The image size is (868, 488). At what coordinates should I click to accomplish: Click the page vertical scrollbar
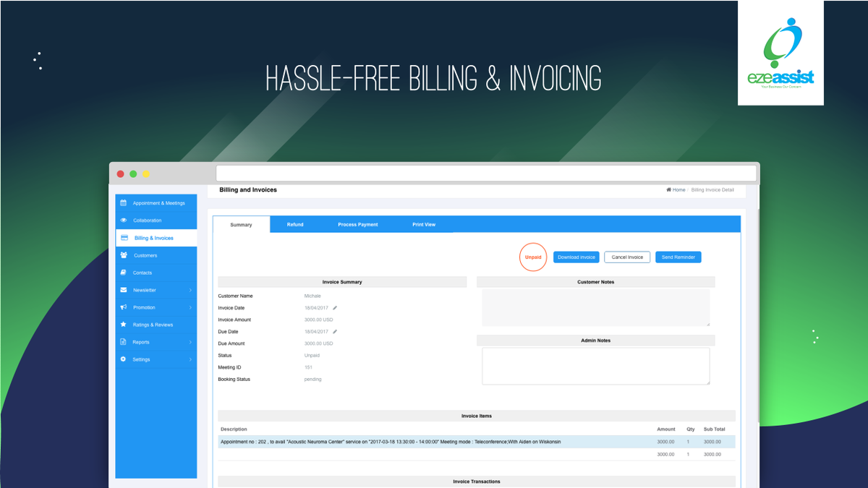coord(758,315)
